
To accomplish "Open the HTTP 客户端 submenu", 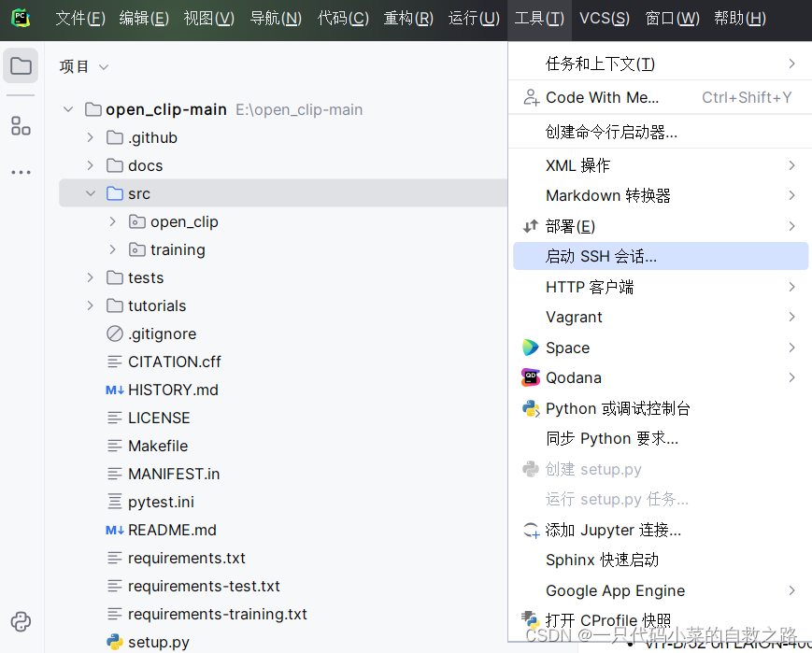I will click(x=661, y=287).
